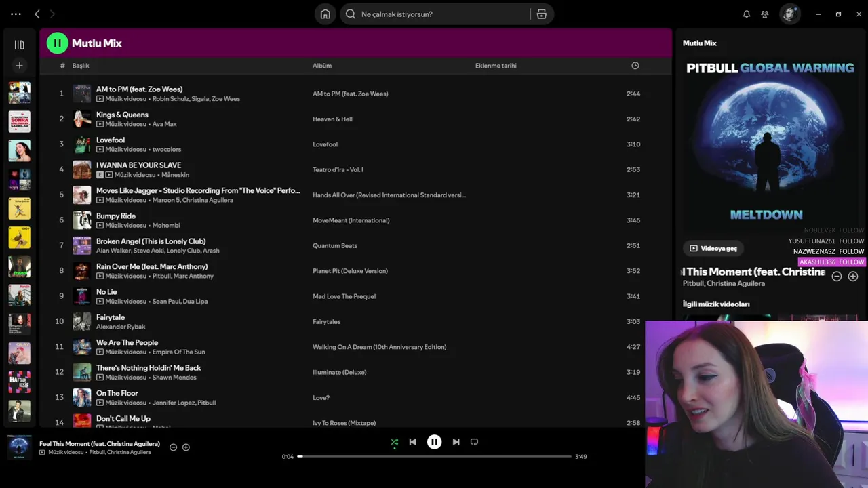The image size is (868, 488).
Task: Select track 'On The Floor'
Action: tap(117, 393)
